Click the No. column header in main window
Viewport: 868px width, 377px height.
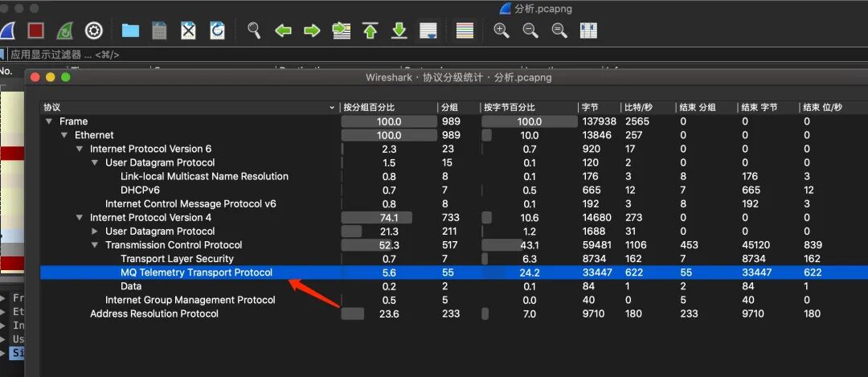point(6,70)
